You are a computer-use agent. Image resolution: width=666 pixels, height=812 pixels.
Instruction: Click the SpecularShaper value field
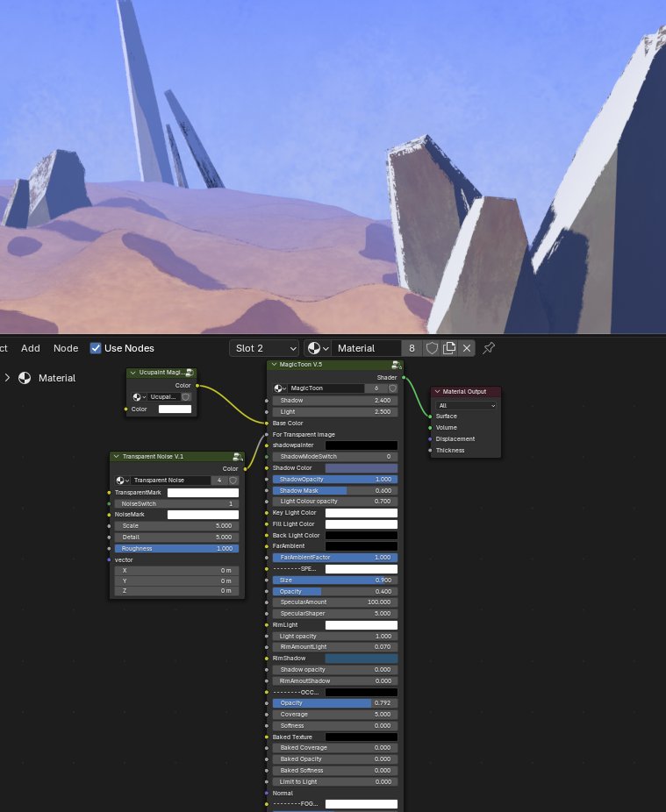(x=335, y=614)
